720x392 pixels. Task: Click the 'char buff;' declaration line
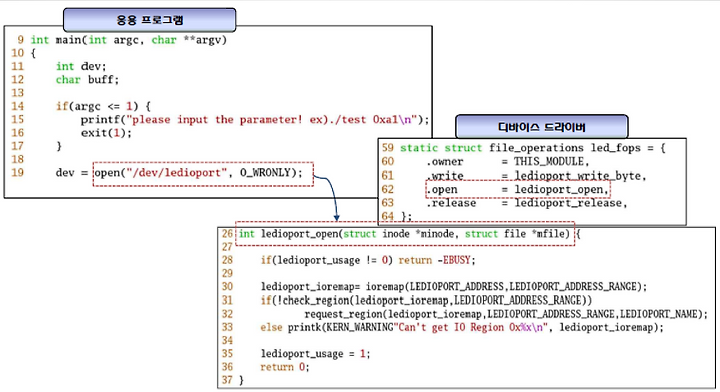click(x=87, y=79)
